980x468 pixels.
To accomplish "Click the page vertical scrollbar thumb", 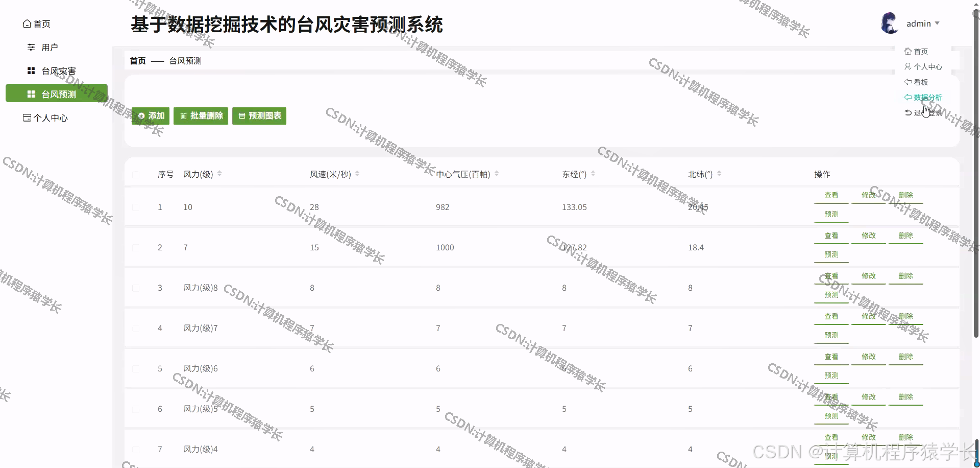I will (976, 174).
